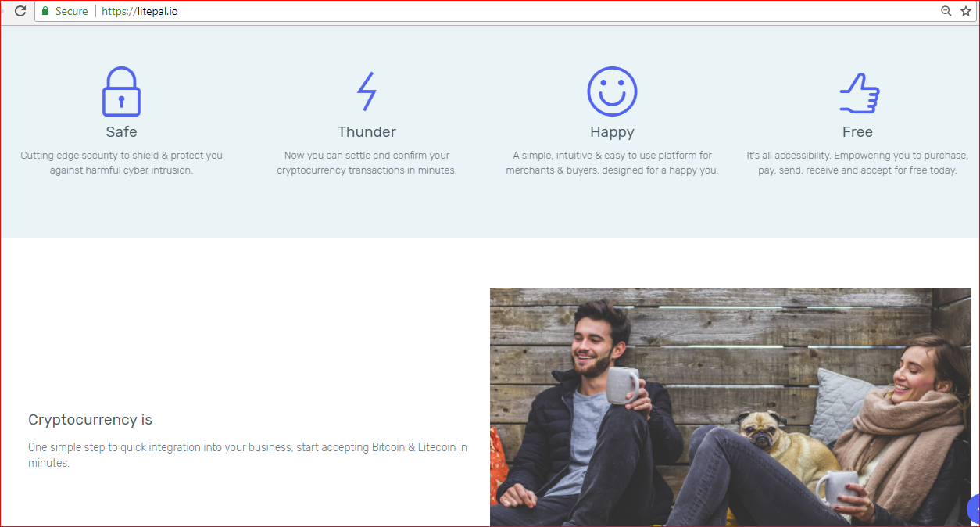Focus the litepal.io address bar URL
The image size is (980, 527).
pyautogui.click(x=140, y=11)
